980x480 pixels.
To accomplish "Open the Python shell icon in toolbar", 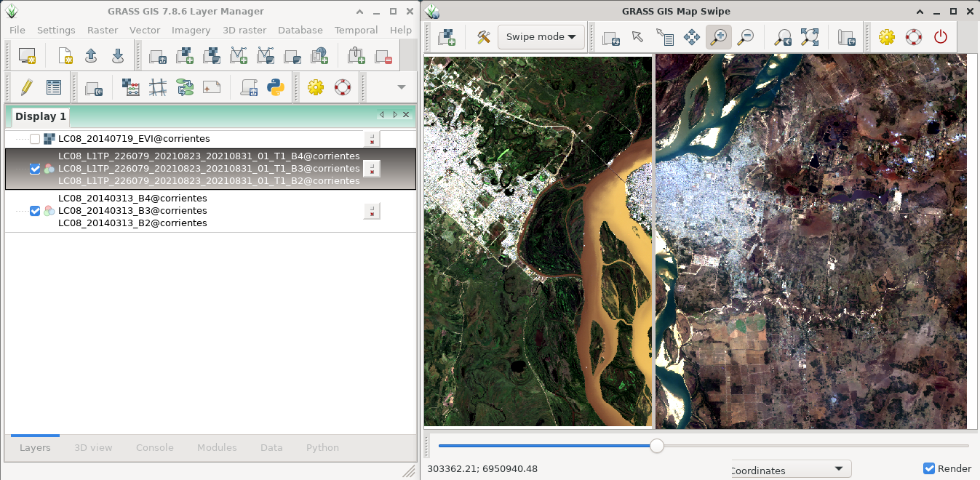I will coord(275,88).
